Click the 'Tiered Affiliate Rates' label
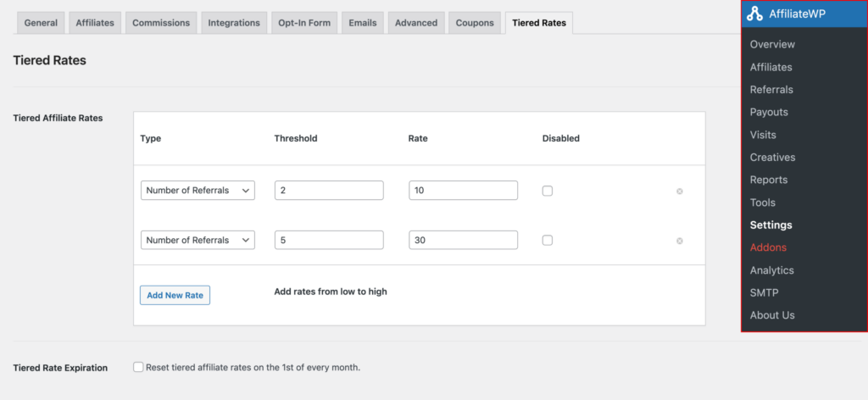Screen dimensions: 868x400 [x=58, y=118]
